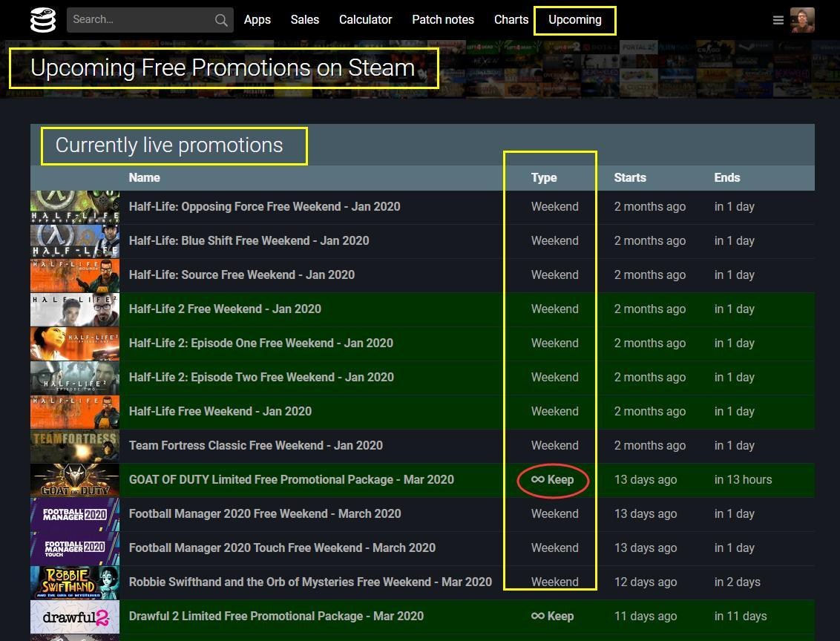Click the Keep type in GOAT OF DUTY row

pyautogui.click(x=552, y=480)
